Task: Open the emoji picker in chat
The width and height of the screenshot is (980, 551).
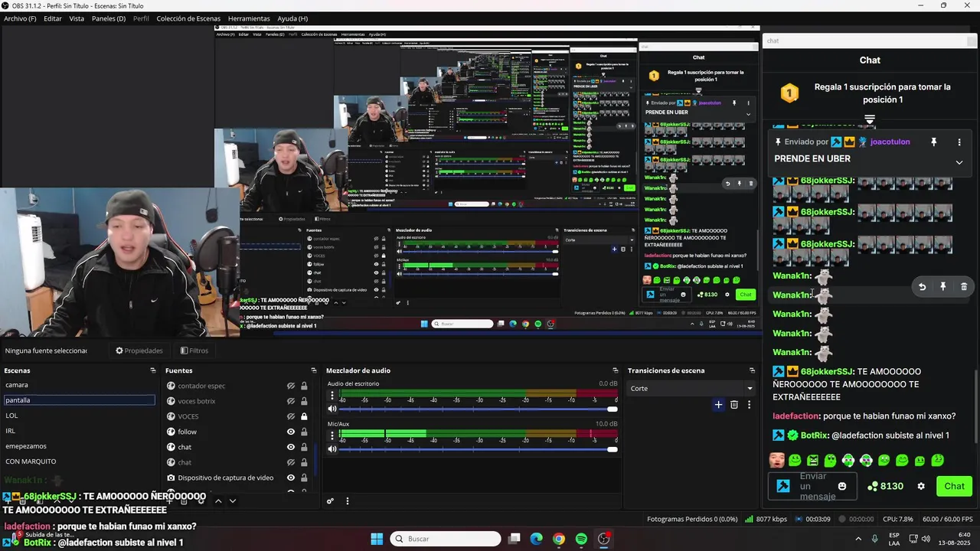Action: click(x=842, y=486)
